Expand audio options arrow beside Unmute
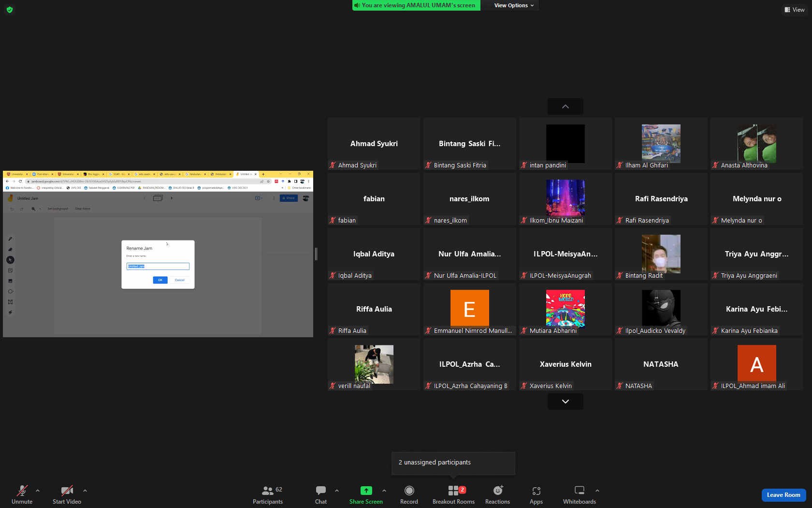Viewport: 812px width, 508px height. (38, 491)
